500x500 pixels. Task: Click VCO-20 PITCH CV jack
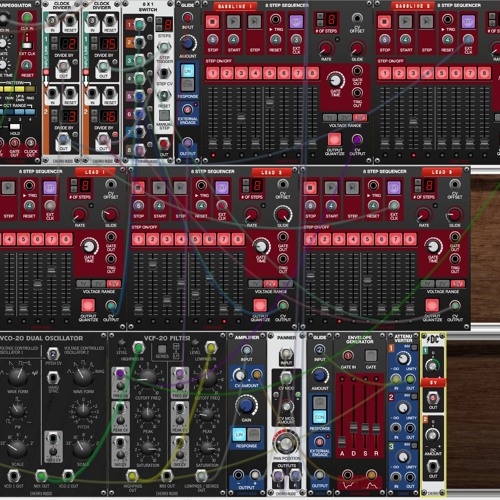pos(53,353)
